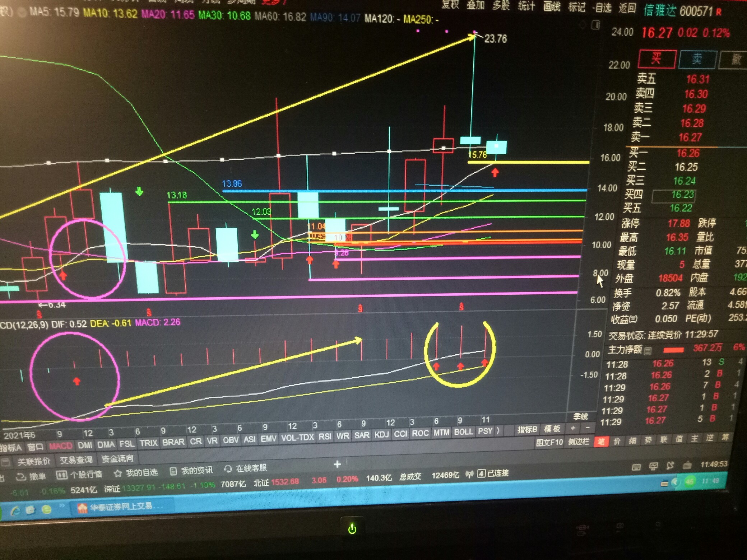Open the 画线 drawing tools menu

[x=552, y=6]
